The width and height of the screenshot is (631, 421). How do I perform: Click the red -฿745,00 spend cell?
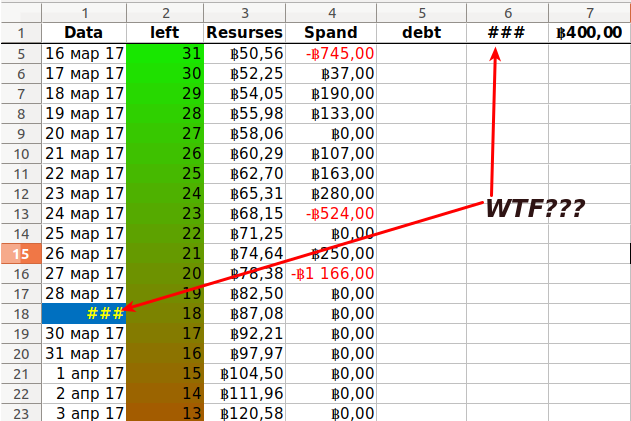coord(331,54)
